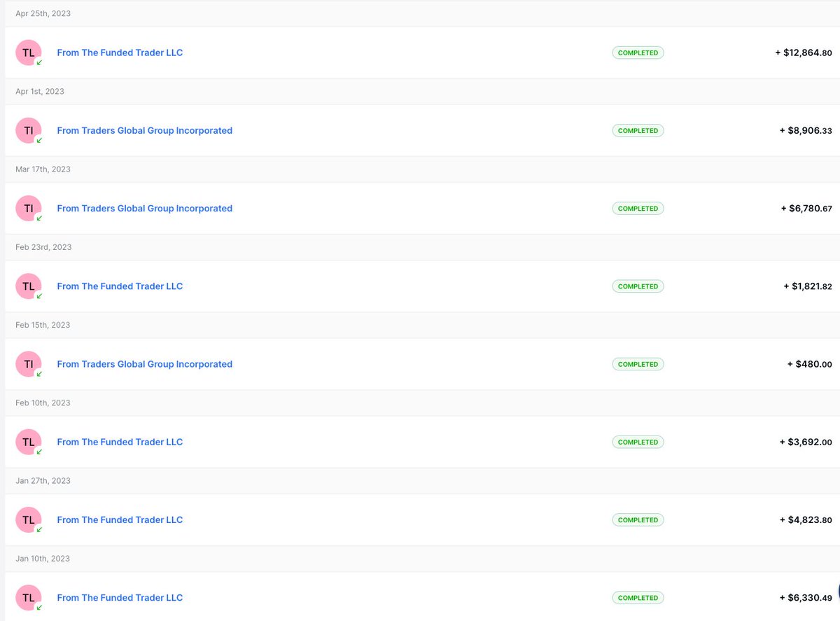Viewport: 840px width, 621px height.
Task: Click COMPLETED badge on the $6,330.49 row
Action: [x=638, y=597]
